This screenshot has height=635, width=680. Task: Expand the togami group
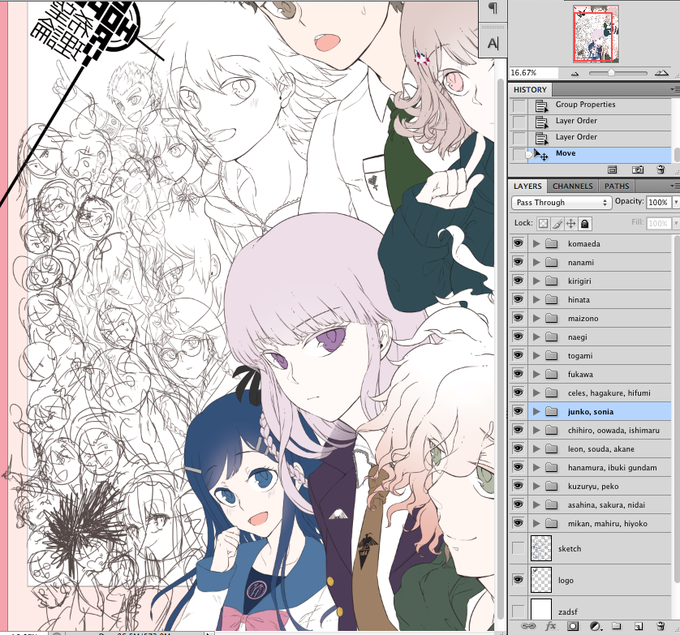536,356
